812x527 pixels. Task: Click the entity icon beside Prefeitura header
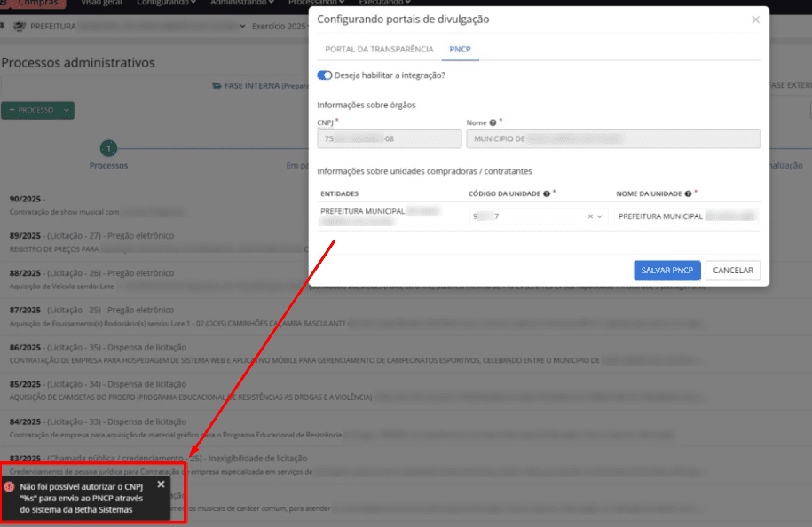click(22, 27)
